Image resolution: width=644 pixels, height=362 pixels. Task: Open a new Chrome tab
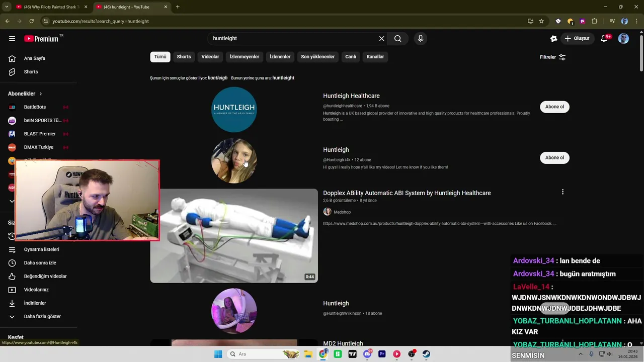pyautogui.click(x=178, y=7)
